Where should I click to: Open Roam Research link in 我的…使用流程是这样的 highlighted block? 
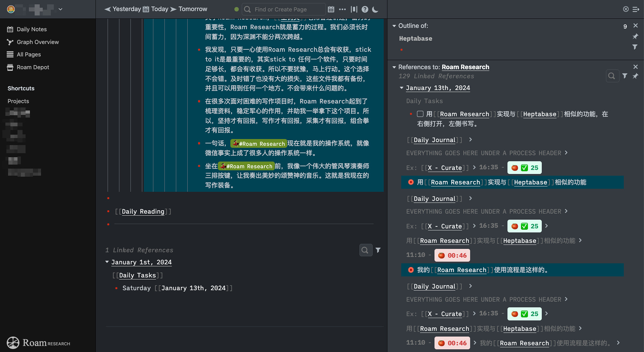(x=462, y=270)
